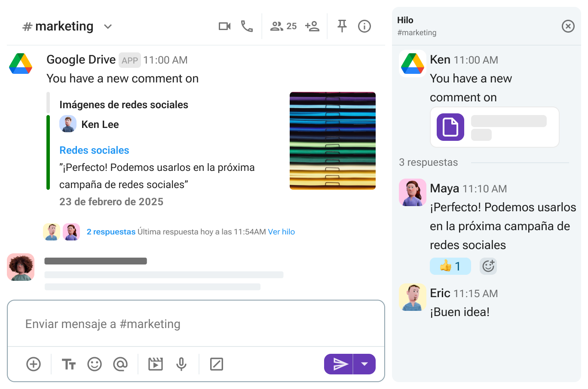Start a video call in #marketing

224,26
